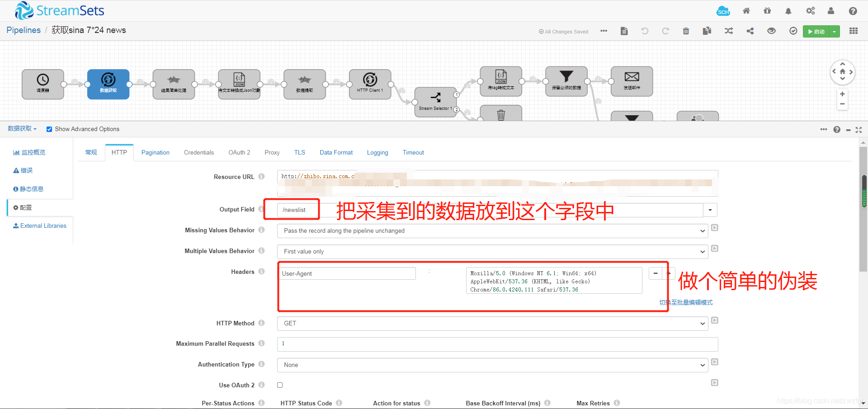Viewport: 868px width, 409px height.
Task: Switch to the Timeout tab
Action: 413,152
